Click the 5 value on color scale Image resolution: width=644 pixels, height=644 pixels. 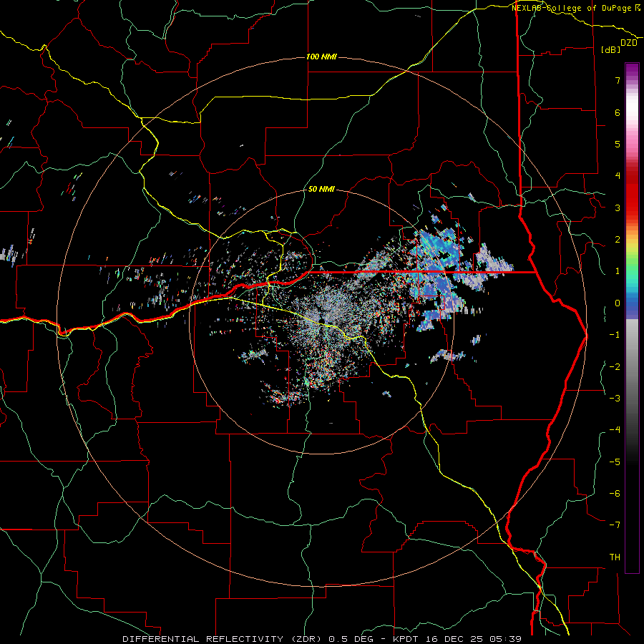point(618,144)
